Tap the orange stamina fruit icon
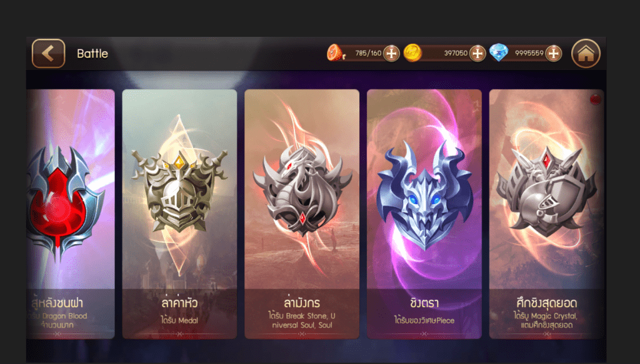The image size is (640, 364). click(336, 53)
